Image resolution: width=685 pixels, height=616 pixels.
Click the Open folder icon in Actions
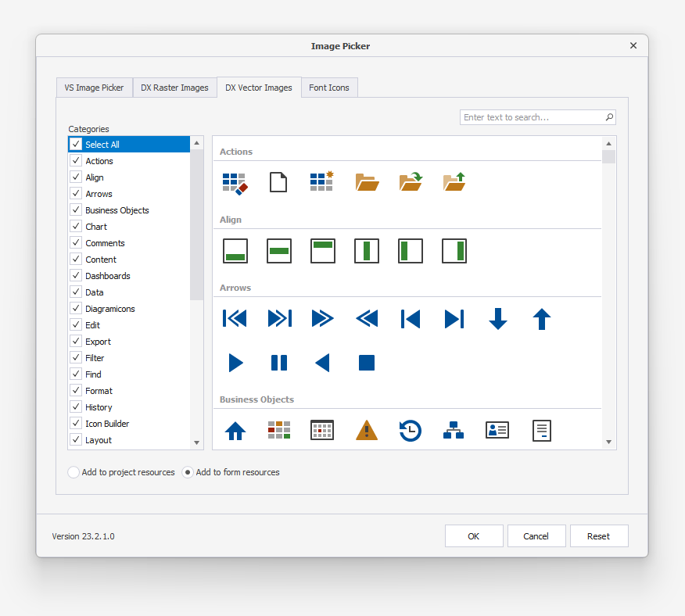click(x=367, y=181)
